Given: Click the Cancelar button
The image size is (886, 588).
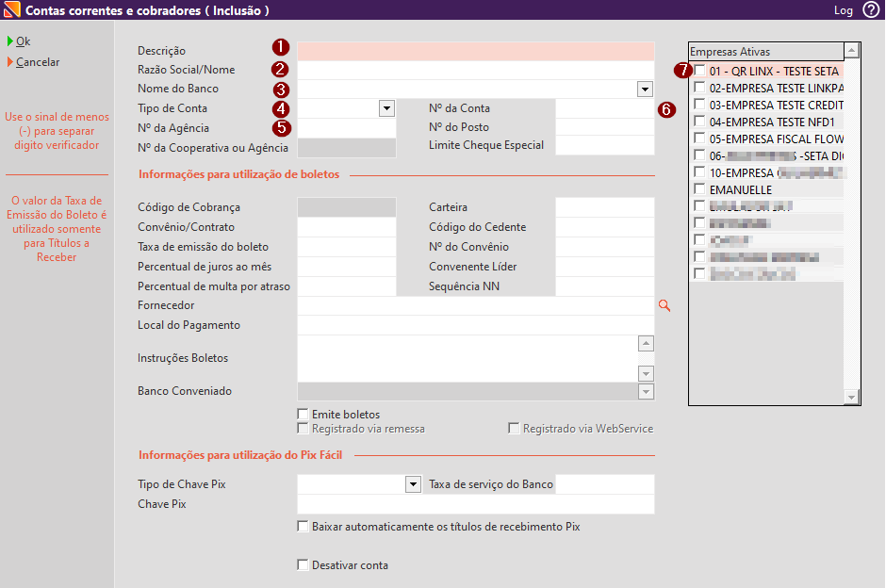Looking at the screenshot, I should point(33,62).
